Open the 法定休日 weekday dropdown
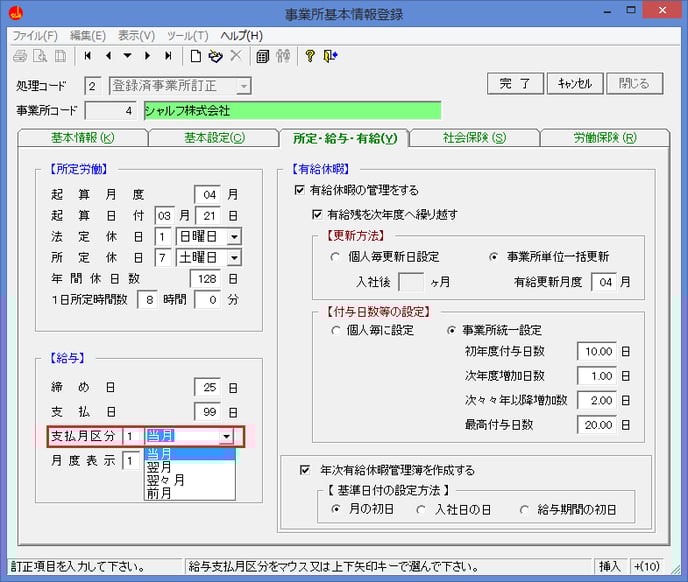 234,237
